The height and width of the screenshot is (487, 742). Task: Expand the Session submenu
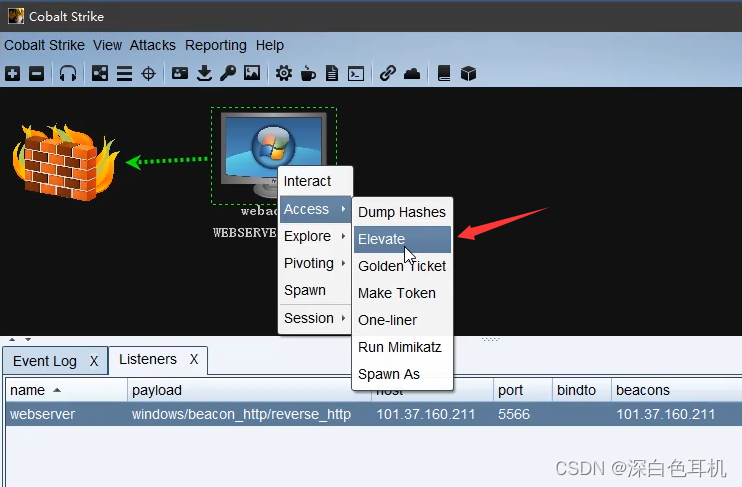click(x=315, y=319)
